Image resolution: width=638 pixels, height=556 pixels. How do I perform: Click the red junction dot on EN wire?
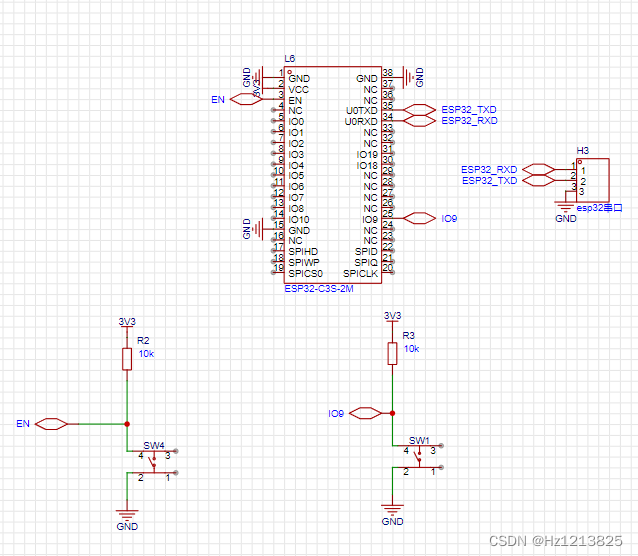[x=127, y=424]
